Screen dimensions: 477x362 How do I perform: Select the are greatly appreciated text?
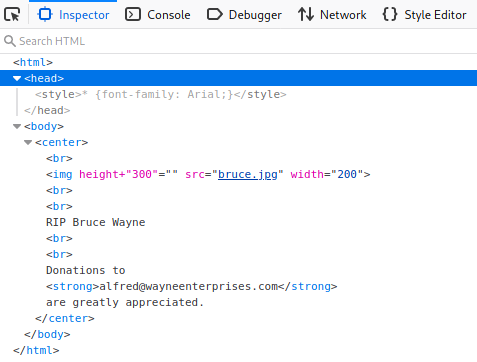pyautogui.click(x=125, y=302)
